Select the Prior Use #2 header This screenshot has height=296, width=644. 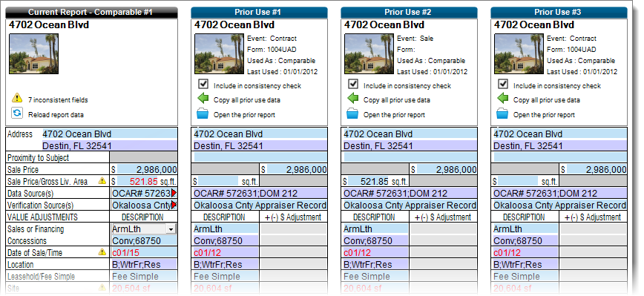[409, 13]
